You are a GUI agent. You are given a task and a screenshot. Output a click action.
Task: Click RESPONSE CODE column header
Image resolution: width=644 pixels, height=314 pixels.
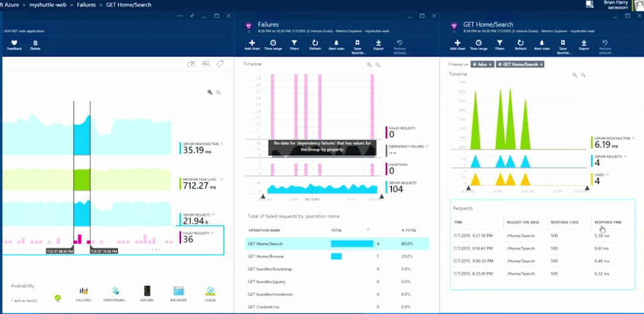pyautogui.click(x=565, y=222)
